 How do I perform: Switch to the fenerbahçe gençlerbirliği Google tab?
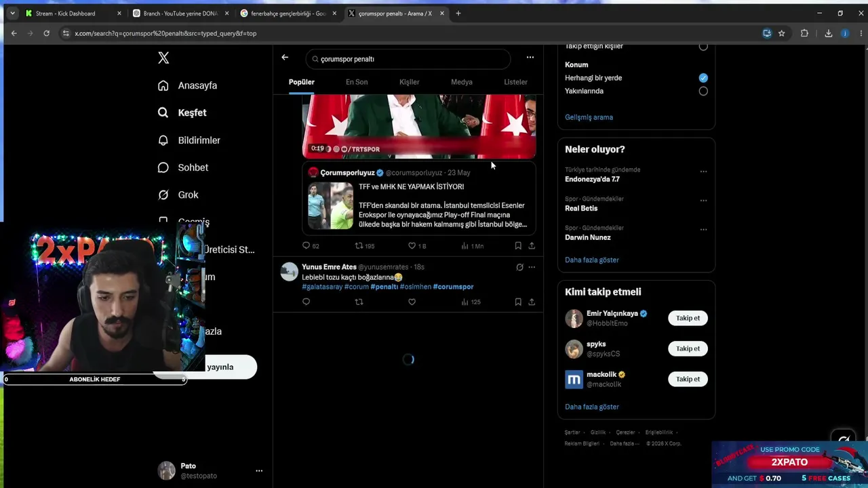tap(288, 14)
